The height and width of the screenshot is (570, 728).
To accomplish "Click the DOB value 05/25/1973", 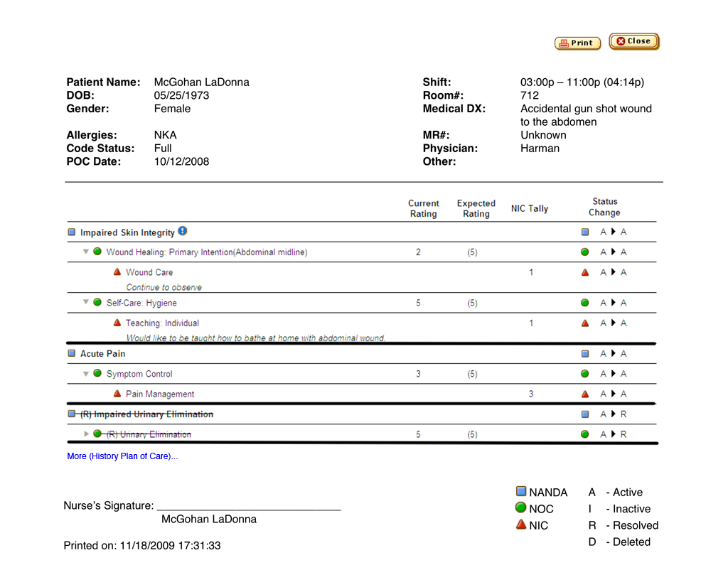I will click(181, 96).
